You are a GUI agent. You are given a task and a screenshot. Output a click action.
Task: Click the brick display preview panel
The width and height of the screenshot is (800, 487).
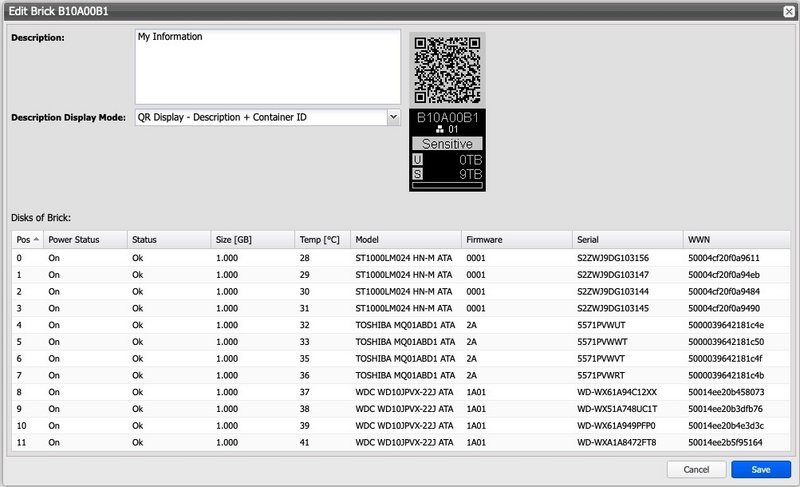pyautogui.click(x=447, y=150)
